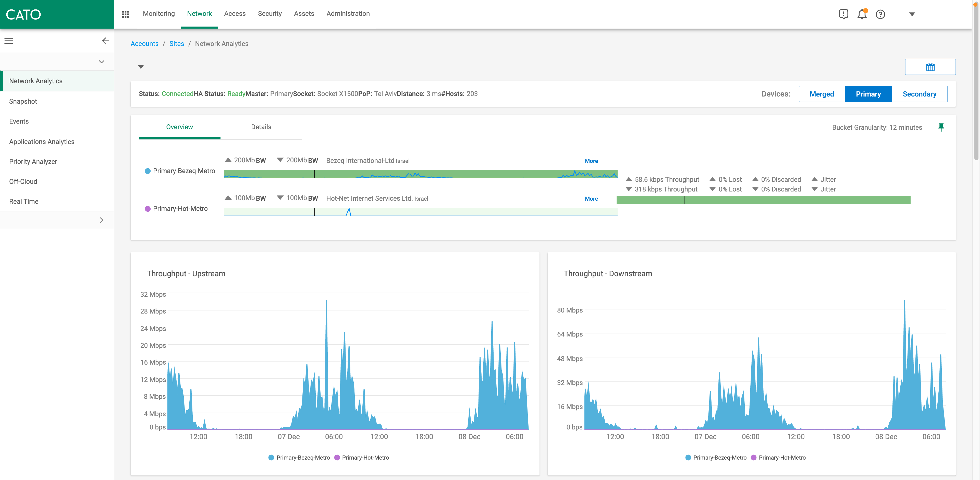Open the account dropdown in header

click(912, 14)
